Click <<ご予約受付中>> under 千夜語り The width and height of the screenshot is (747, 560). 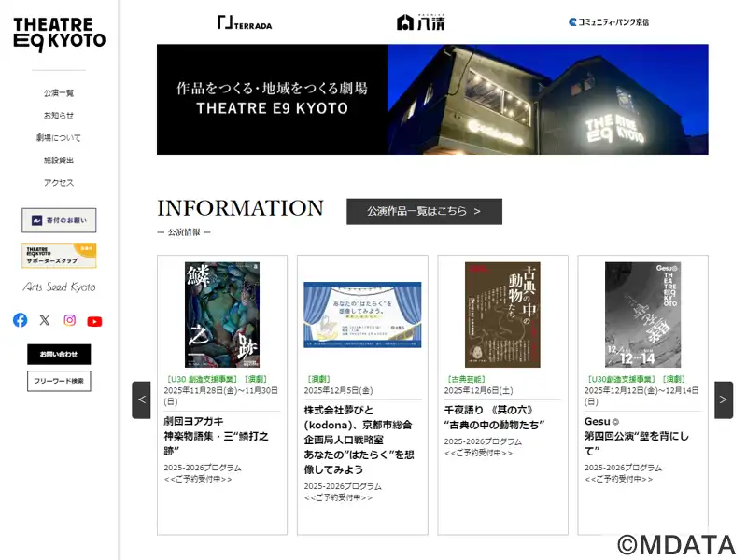coord(478,453)
